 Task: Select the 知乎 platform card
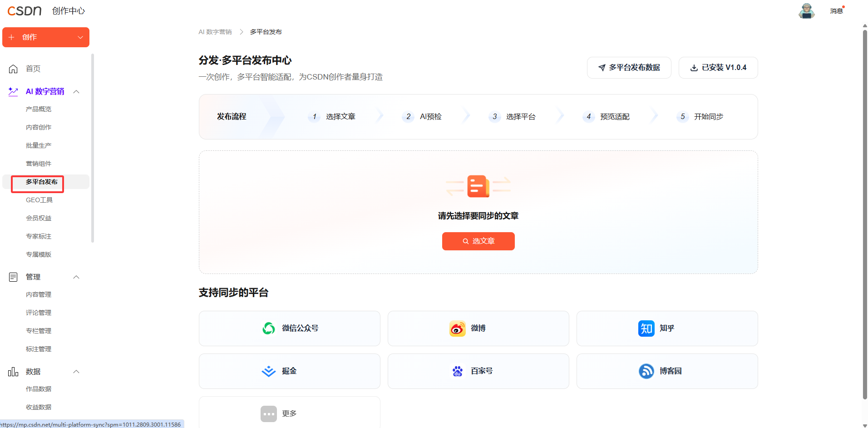[x=667, y=328]
